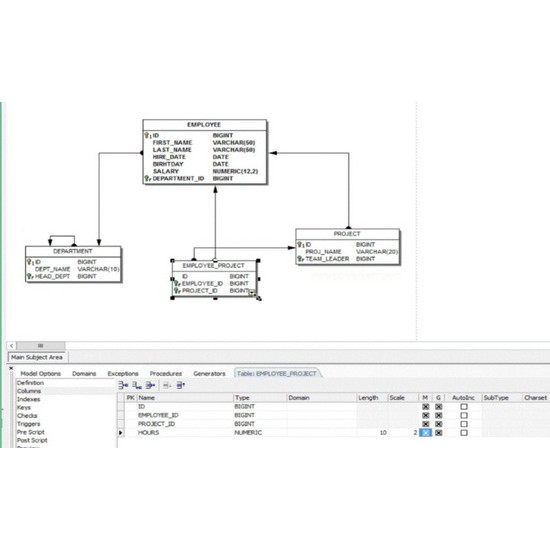The width and height of the screenshot is (550, 550).
Task: Click the Name column header
Action: tap(185, 398)
